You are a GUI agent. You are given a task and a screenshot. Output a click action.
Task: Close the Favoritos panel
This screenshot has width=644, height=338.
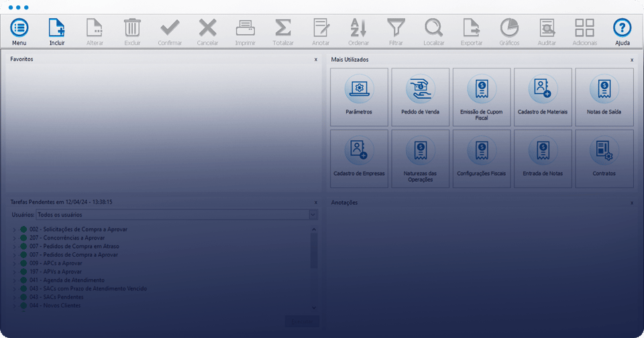pyautogui.click(x=316, y=60)
